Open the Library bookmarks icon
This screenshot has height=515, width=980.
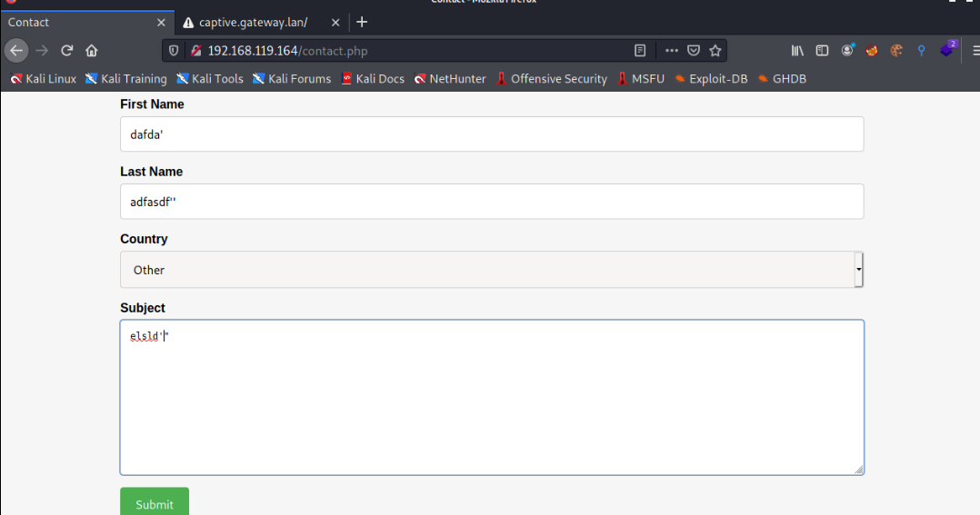click(x=797, y=51)
